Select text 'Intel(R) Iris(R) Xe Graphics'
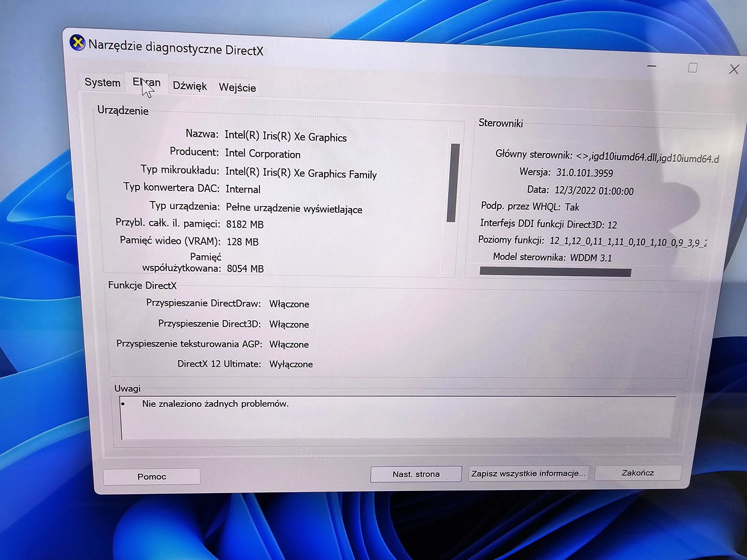 pyautogui.click(x=286, y=136)
